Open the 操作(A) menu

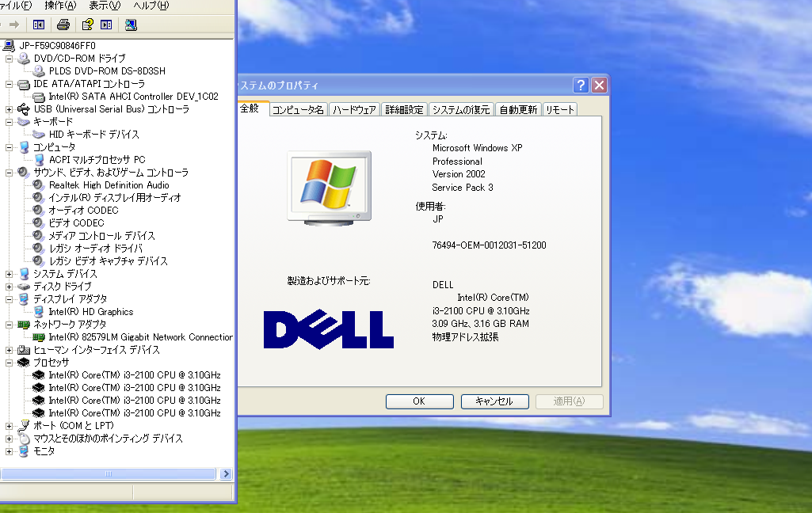tap(60, 6)
